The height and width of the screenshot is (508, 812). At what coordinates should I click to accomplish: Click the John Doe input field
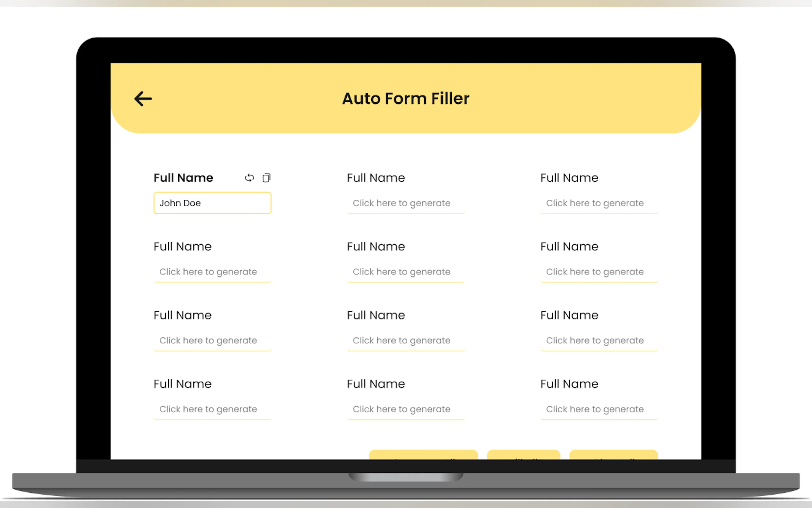[212, 203]
